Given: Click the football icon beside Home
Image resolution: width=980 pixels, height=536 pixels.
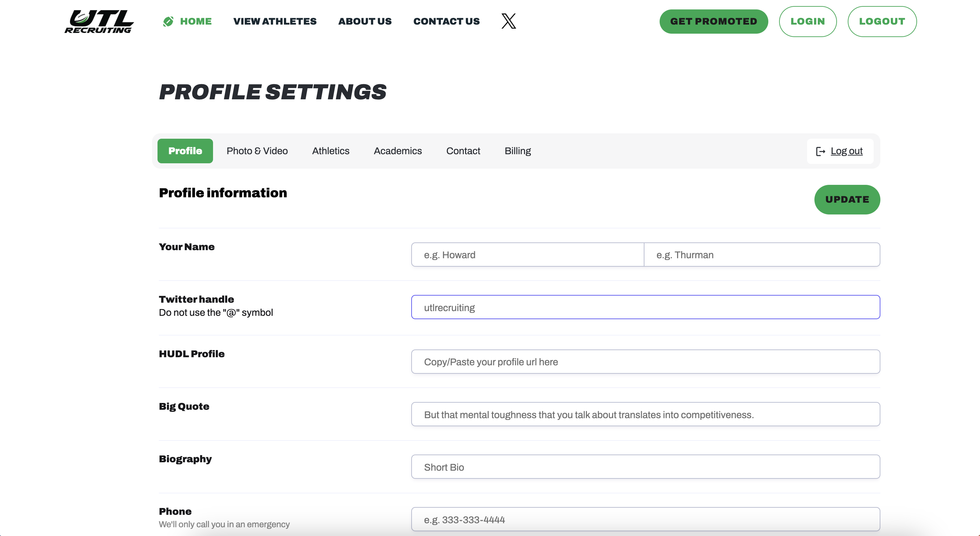Looking at the screenshot, I should [x=168, y=21].
